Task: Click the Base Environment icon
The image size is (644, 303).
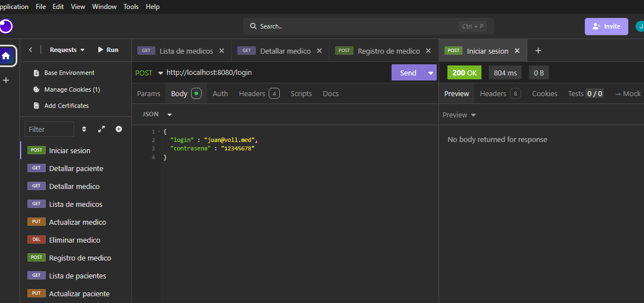Action: (36, 73)
